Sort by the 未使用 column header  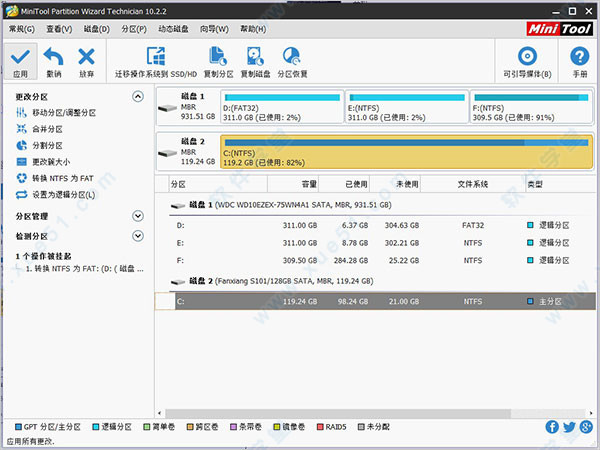(395, 184)
